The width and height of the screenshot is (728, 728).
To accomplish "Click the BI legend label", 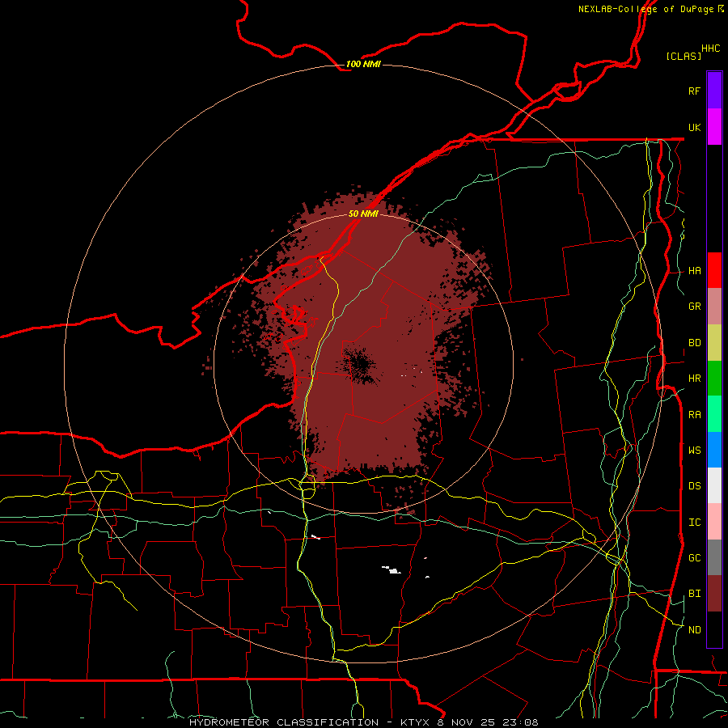I will pyautogui.click(x=694, y=594).
